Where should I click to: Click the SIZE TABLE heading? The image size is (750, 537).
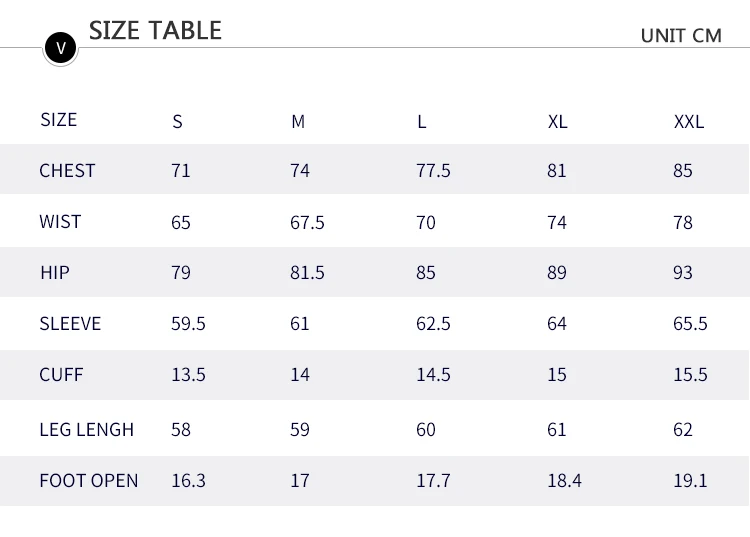155,31
